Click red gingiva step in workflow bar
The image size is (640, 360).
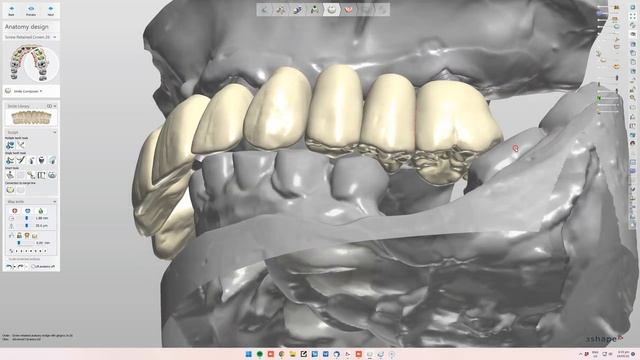349,9
